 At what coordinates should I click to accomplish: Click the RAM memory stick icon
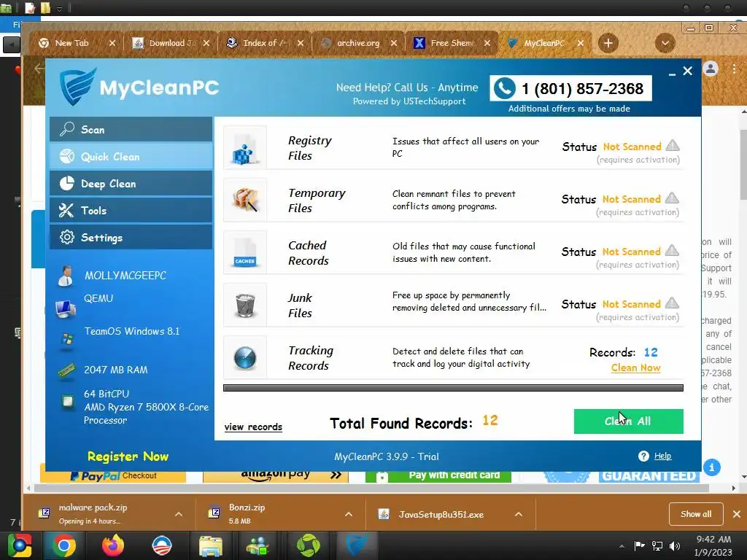[66, 370]
